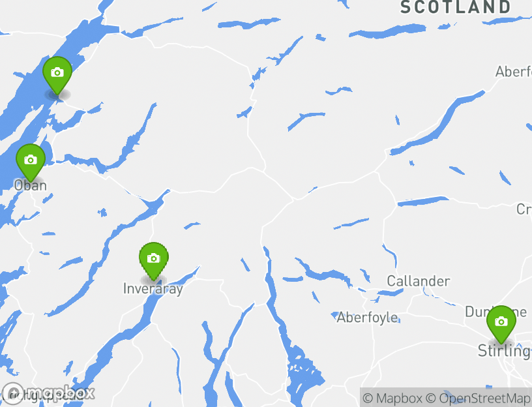Click the Mapbox logo
The height and width of the screenshot is (407, 532).
tap(48, 393)
